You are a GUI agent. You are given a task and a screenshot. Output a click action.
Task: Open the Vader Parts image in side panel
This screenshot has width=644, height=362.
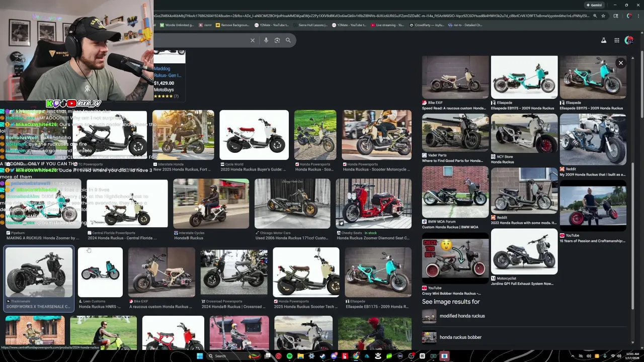tap(455, 133)
